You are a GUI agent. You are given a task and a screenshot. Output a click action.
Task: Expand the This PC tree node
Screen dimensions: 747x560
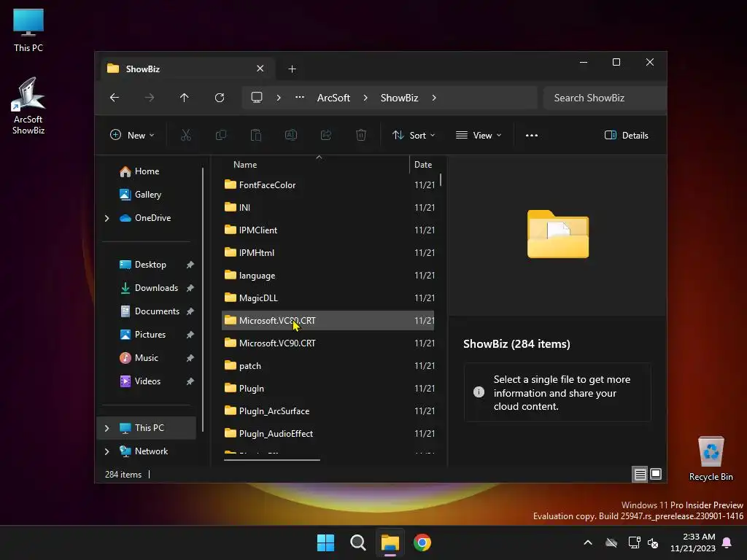(107, 428)
